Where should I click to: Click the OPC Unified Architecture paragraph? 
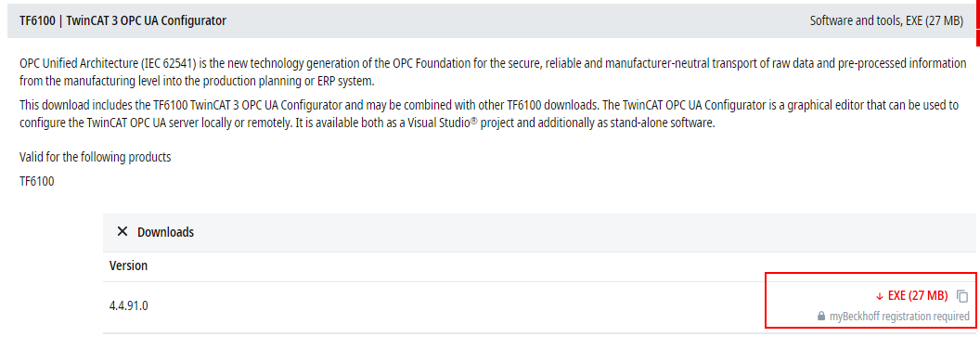pyautogui.click(x=493, y=71)
